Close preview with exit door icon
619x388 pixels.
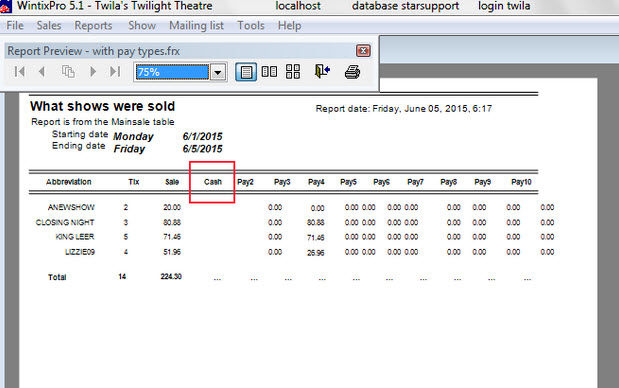322,71
